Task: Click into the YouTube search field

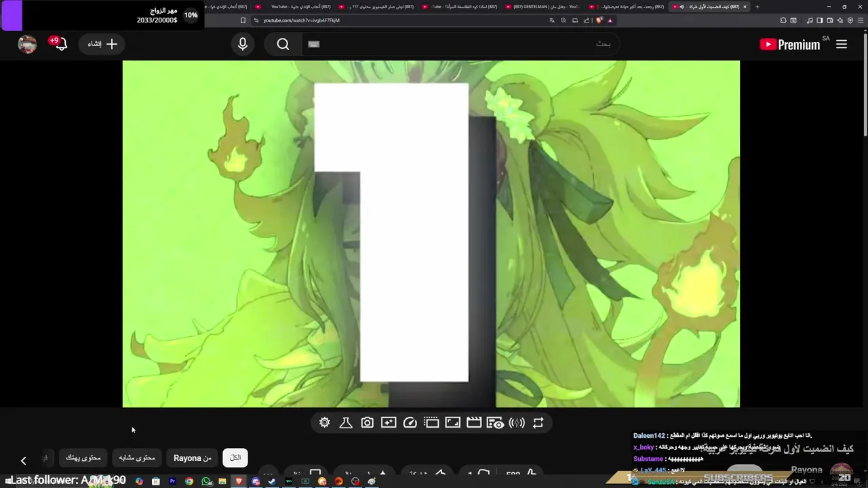Action: [461, 44]
